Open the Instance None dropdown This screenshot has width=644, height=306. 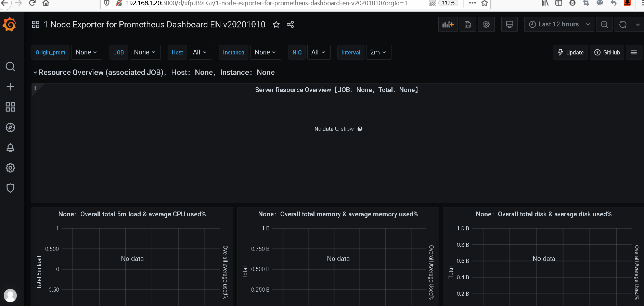click(x=266, y=52)
